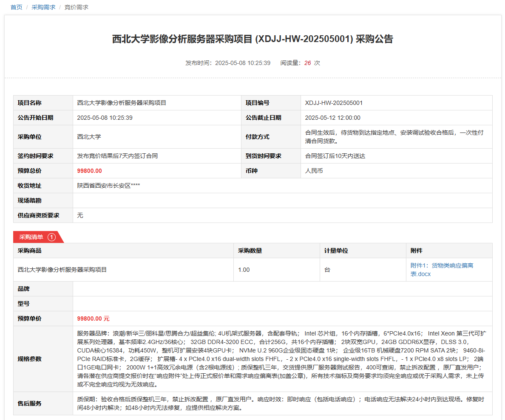The height and width of the screenshot is (420, 505).
Task: Click the red read count 26
Action: 307,63
